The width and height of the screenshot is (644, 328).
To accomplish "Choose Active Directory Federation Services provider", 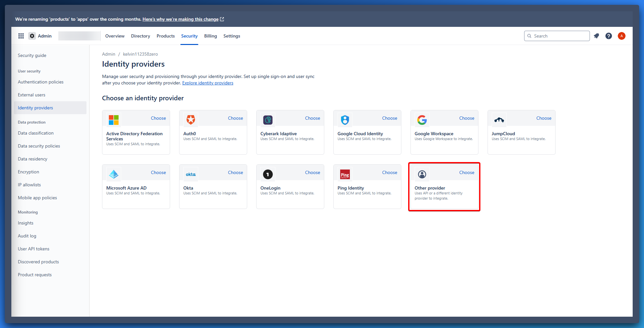I will point(158,118).
